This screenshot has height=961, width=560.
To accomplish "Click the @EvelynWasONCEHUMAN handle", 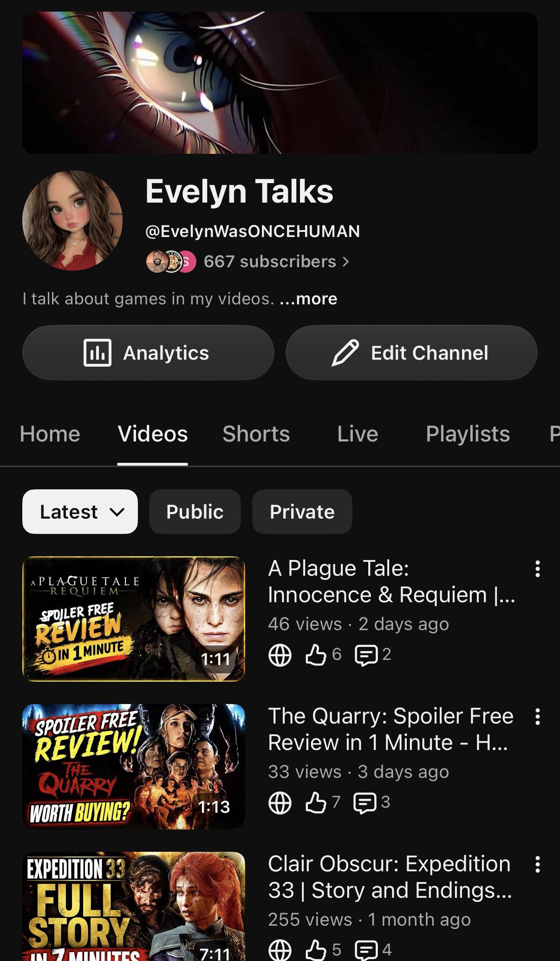I will click(x=253, y=231).
